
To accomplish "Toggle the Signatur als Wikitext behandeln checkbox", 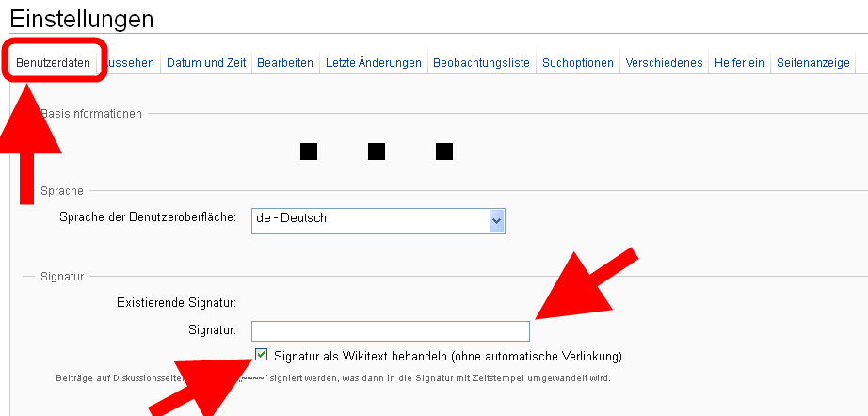I will click(261, 356).
